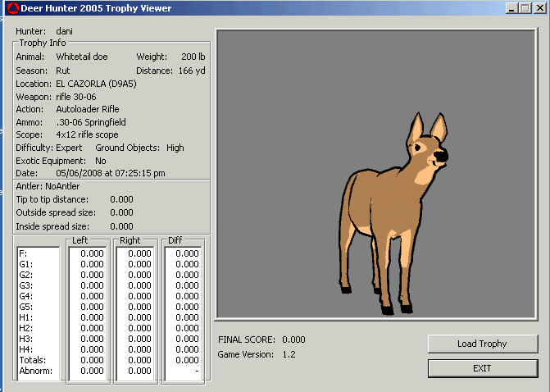
Task: Click the 'Right' column header
Action: coord(130,240)
